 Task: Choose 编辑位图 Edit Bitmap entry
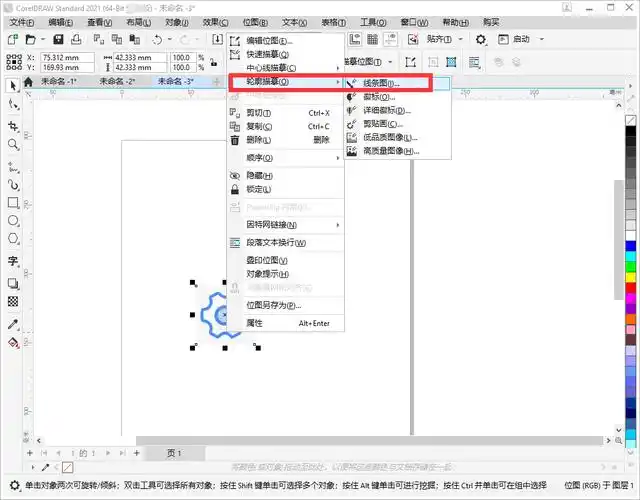[286, 41]
